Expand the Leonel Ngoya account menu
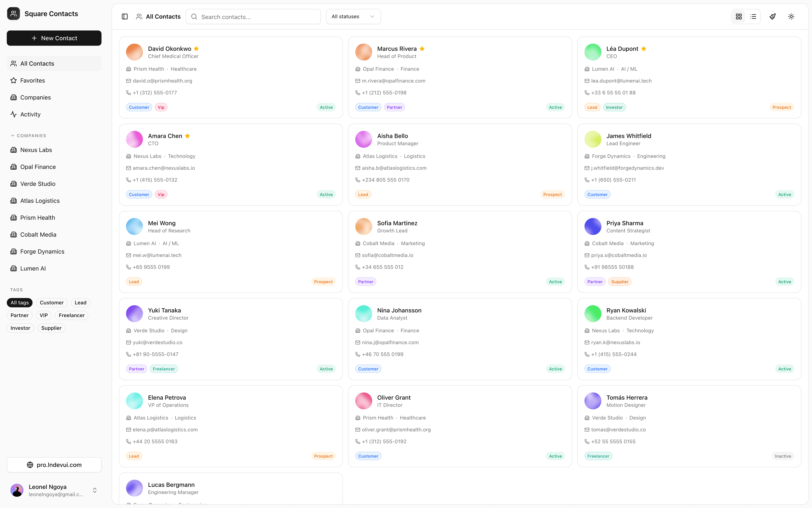This screenshot has width=812, height=508. [54, 490]
